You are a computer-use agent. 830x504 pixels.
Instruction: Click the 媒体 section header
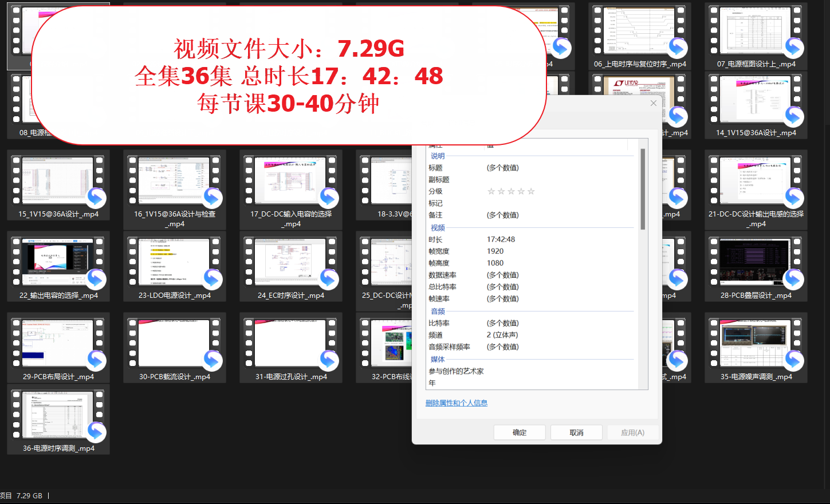tap(438, 360)
